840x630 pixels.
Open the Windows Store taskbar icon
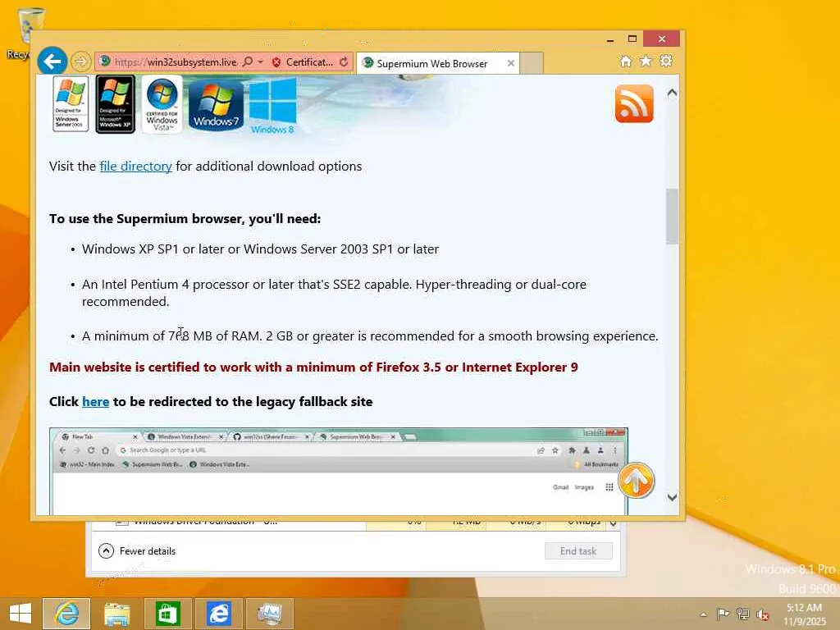tap(167, 614)
